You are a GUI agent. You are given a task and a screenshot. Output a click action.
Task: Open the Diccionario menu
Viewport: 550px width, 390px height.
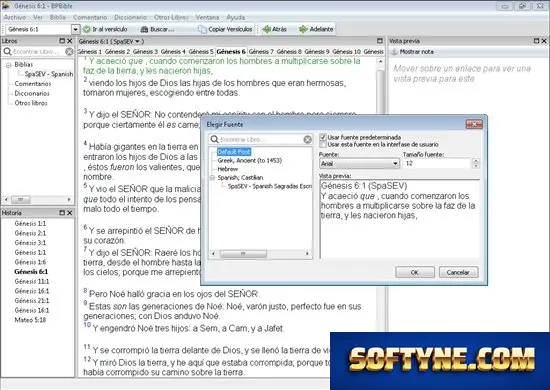pyautogui.click(x=130, y=17)
